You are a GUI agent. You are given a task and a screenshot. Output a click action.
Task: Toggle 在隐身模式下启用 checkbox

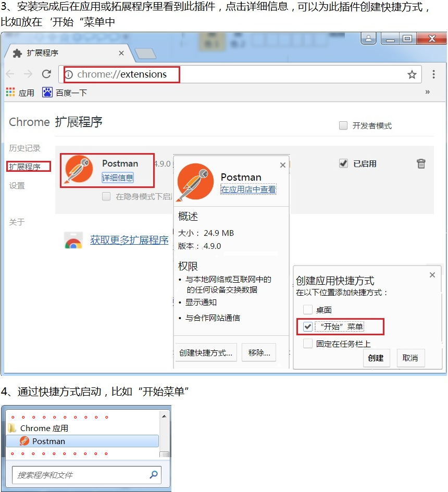coord(106,196)
